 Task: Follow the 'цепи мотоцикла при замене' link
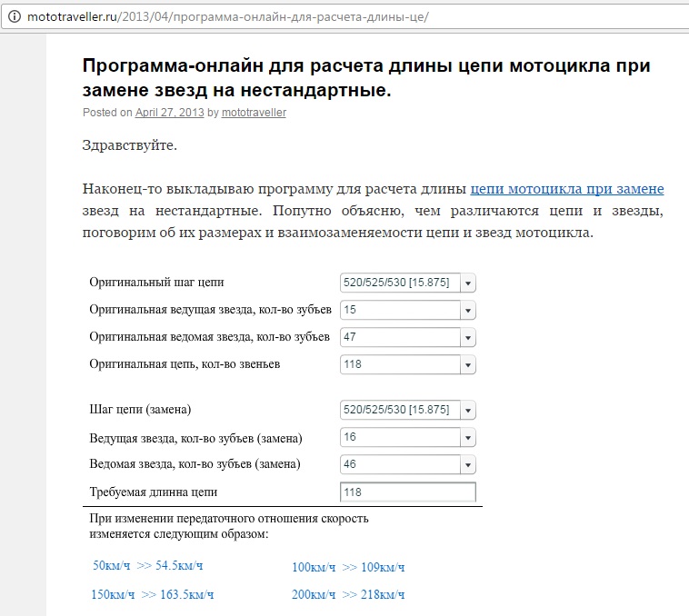pyautogui.click(x=566, y=189)
